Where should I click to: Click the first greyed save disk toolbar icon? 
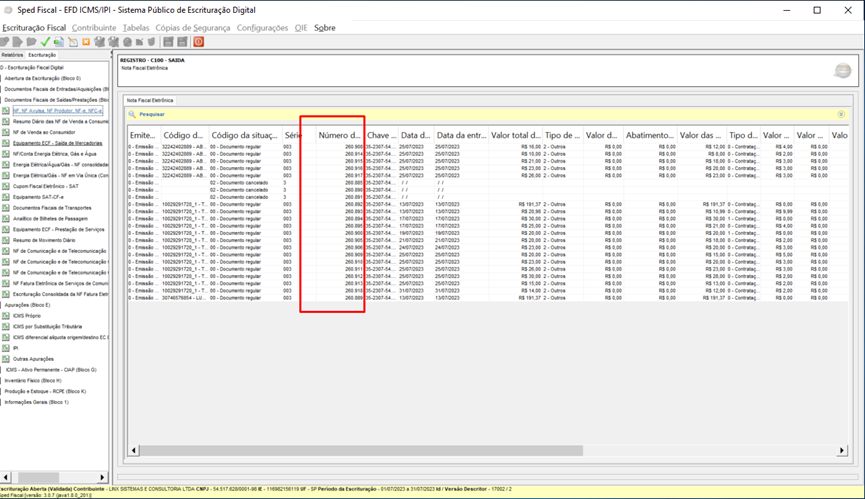pyautogui.click(x=168, y=42)
